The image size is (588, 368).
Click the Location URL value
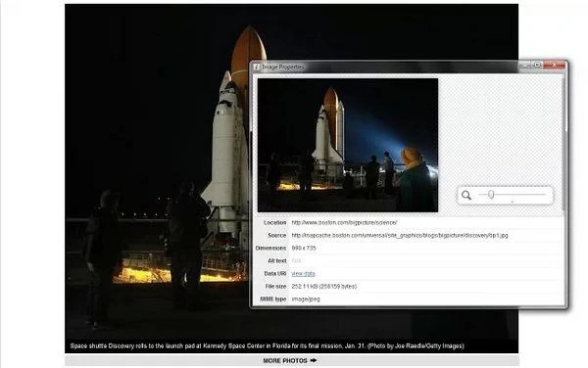344,223
